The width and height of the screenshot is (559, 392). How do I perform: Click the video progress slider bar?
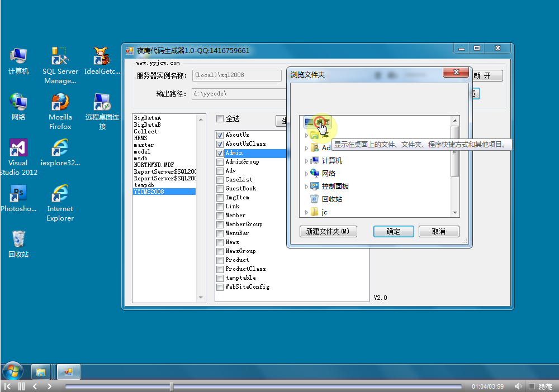coord(263,386)
